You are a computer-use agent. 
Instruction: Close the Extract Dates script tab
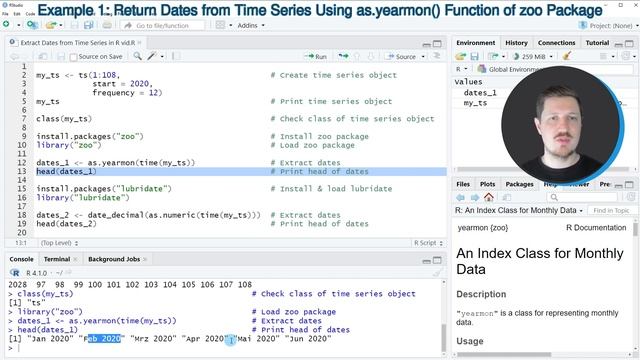coord(140,42)
